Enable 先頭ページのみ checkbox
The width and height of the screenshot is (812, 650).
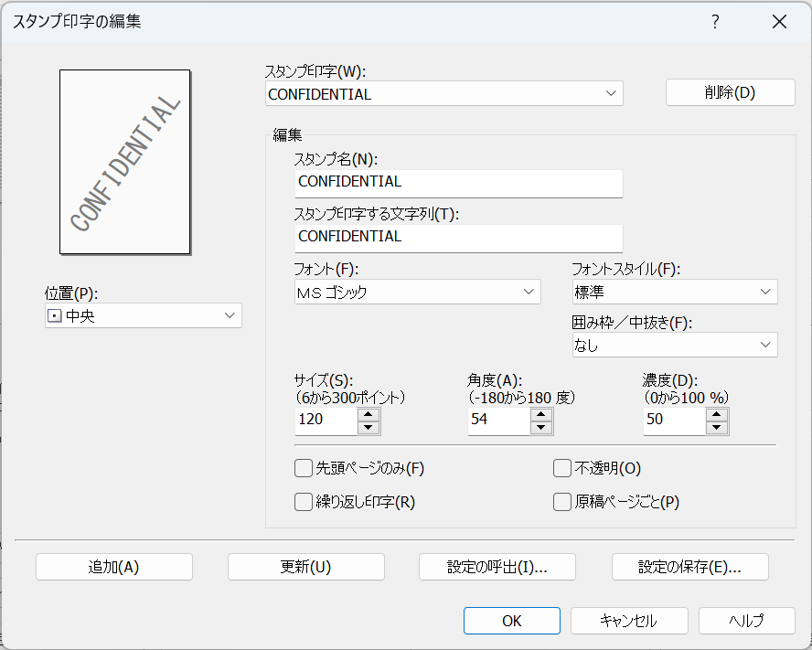tap(304, 469)
